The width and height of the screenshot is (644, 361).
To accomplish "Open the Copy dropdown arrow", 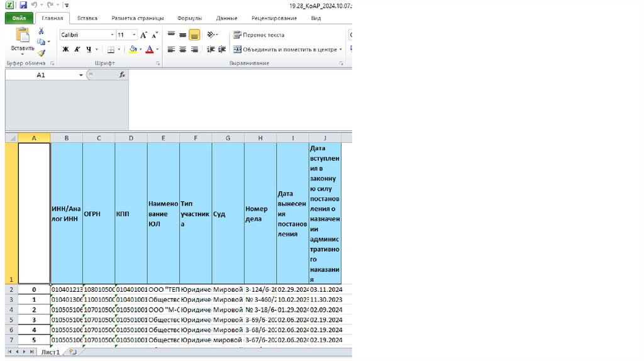I will click(x=49, y=42).
